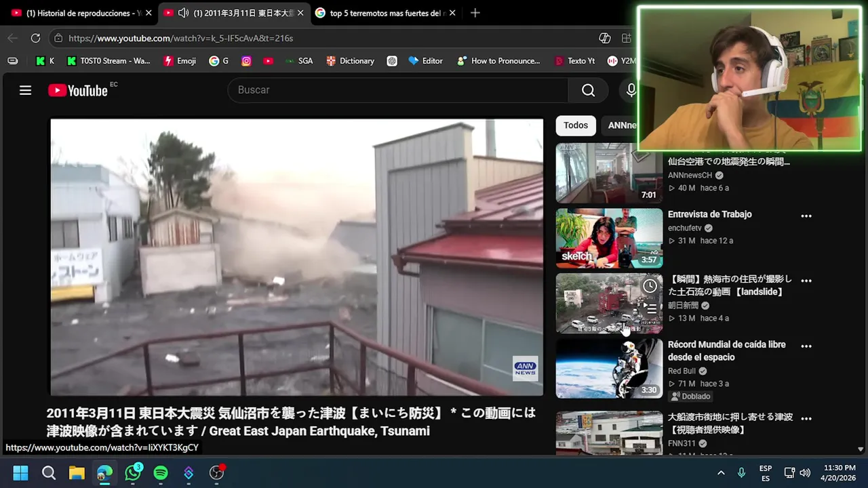
Task: Open the Copilot icon in address bar
Action: click(x=605, y=39)
